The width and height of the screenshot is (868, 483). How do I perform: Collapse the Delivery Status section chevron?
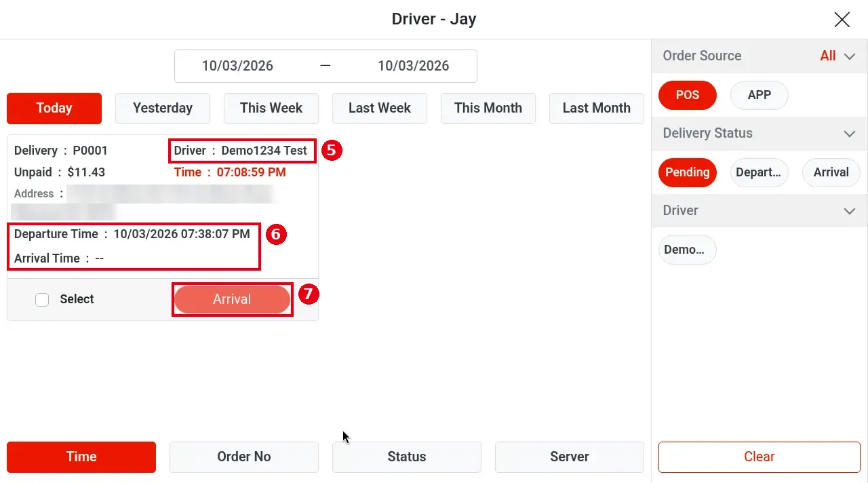point(850,134)
